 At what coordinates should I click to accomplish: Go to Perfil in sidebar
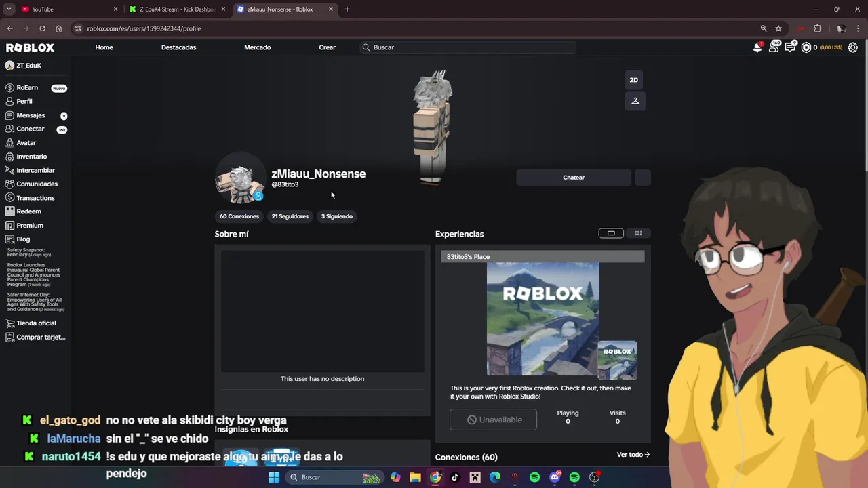point(24,101)
